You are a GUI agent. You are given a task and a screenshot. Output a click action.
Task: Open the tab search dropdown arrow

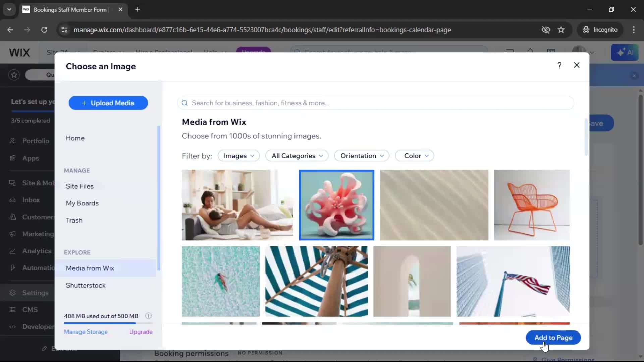click(9, 9)
